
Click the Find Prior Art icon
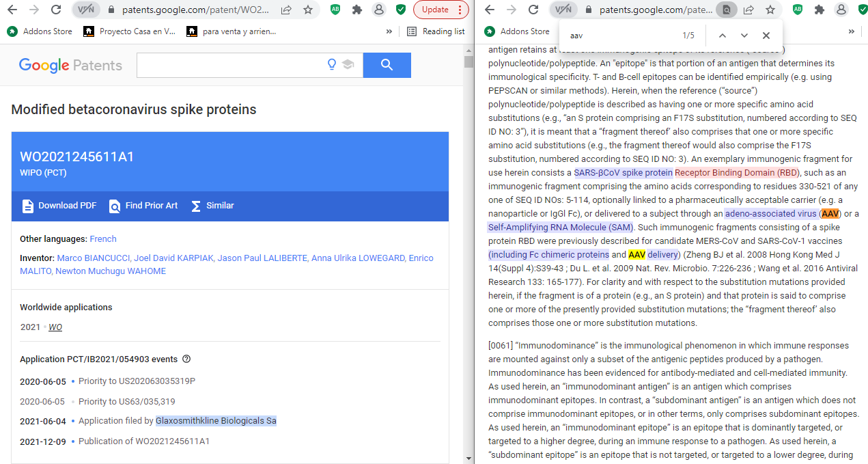115,206
